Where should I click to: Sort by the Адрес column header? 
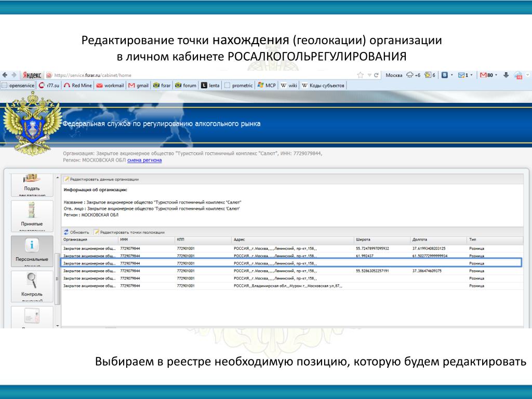coord(292,240)
